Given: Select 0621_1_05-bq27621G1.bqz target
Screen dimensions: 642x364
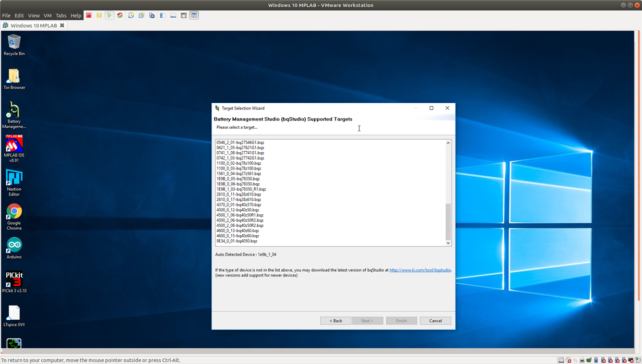Looking at the screenshot, I should (x=240, y=148).
